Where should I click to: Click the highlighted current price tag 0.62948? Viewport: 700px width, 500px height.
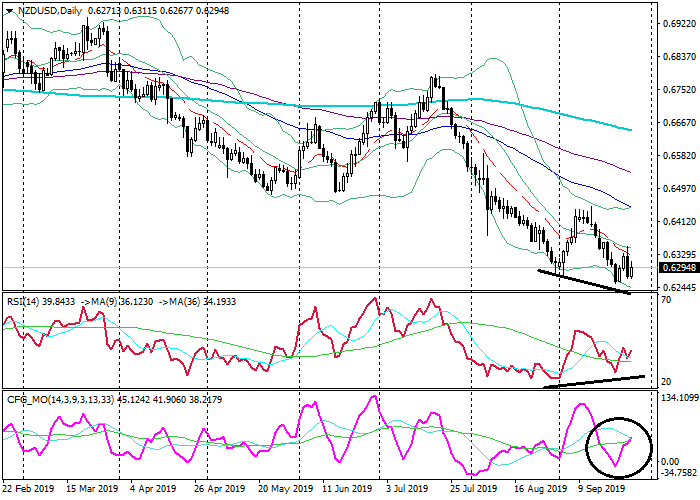(x=677, y=268)
